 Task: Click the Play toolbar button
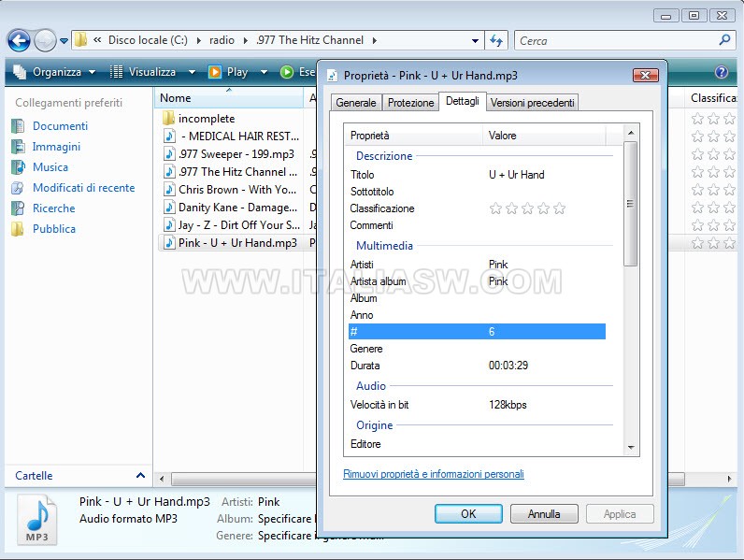(x=228, y=72)
